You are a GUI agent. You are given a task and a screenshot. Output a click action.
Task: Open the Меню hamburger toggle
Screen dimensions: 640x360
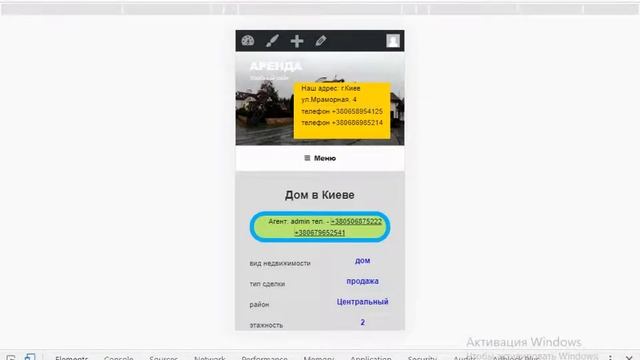[320, 158]
